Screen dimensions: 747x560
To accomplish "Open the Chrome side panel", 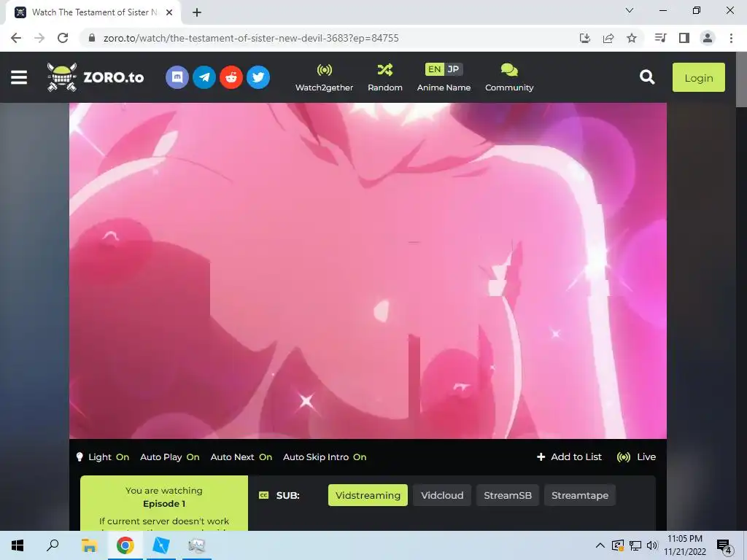I will [x=684, y=38].
